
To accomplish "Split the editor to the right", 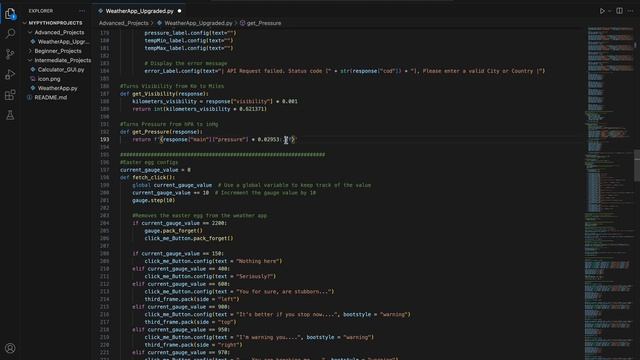I will [x=619, y=11].
